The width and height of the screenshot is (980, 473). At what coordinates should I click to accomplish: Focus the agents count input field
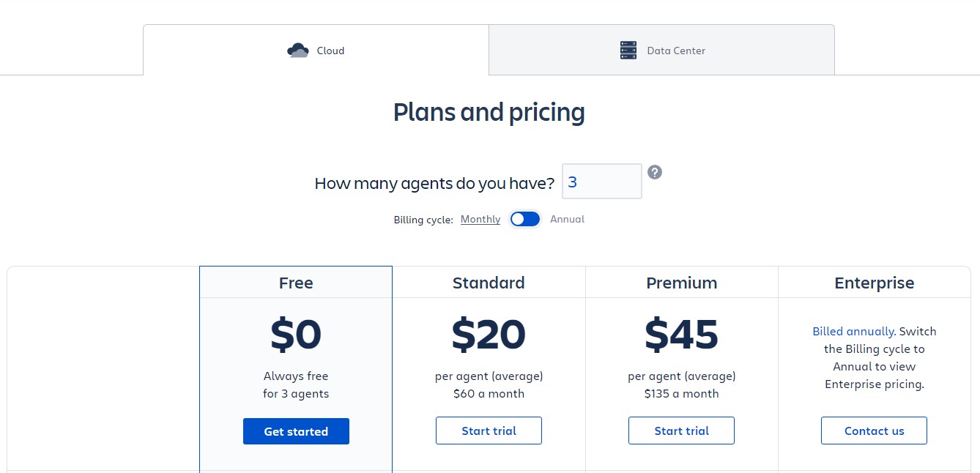click(x=601, y=182)
